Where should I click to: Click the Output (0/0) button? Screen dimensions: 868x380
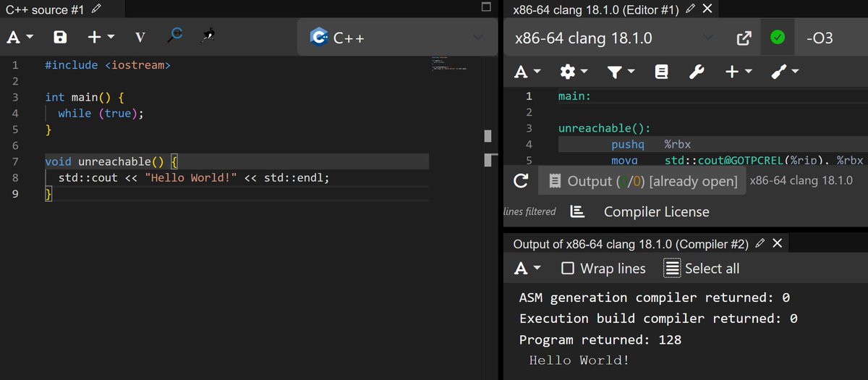642,181
